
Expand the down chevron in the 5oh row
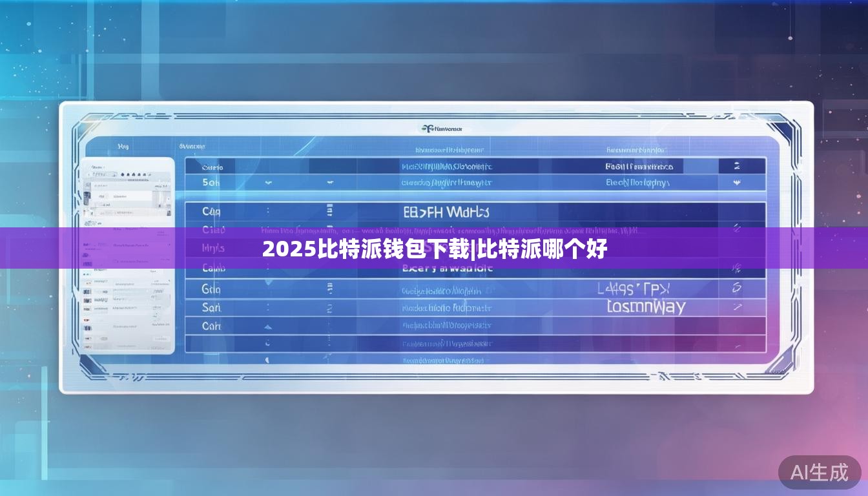coord(267,182)
